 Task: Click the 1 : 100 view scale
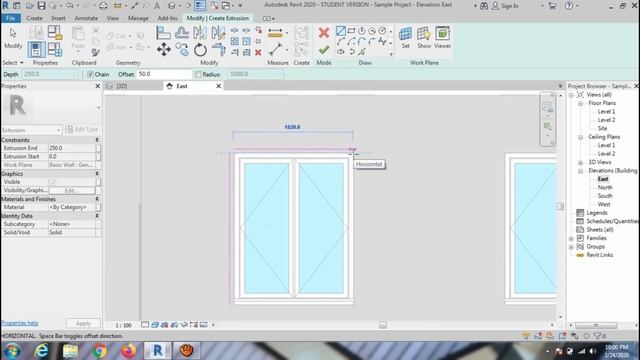[123, 325]
